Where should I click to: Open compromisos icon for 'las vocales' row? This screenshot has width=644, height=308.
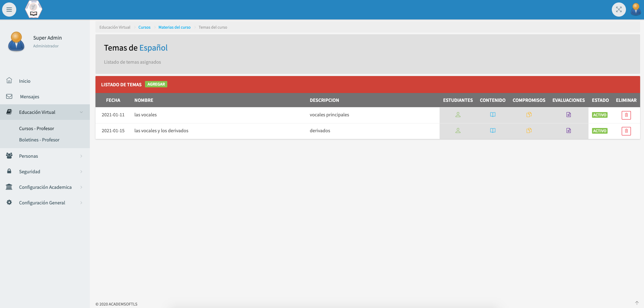tap(529, 115)
